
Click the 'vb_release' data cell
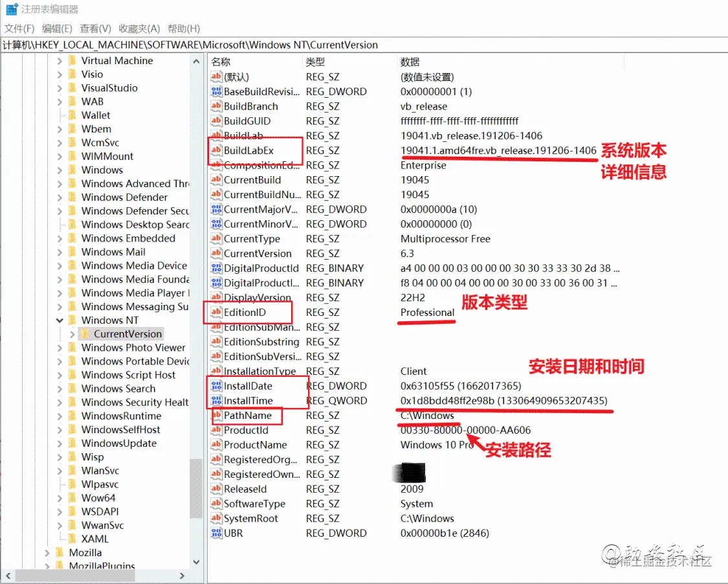click(424, 106)
